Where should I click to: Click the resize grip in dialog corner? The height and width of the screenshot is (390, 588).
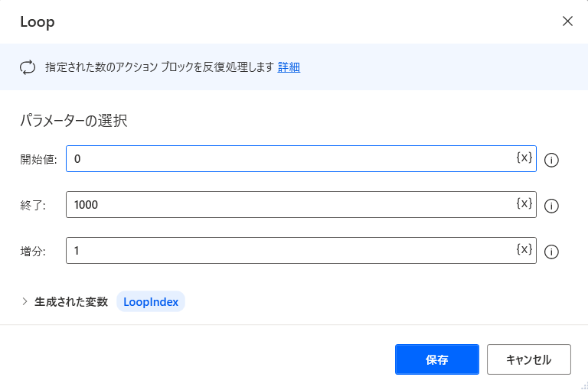584,386
